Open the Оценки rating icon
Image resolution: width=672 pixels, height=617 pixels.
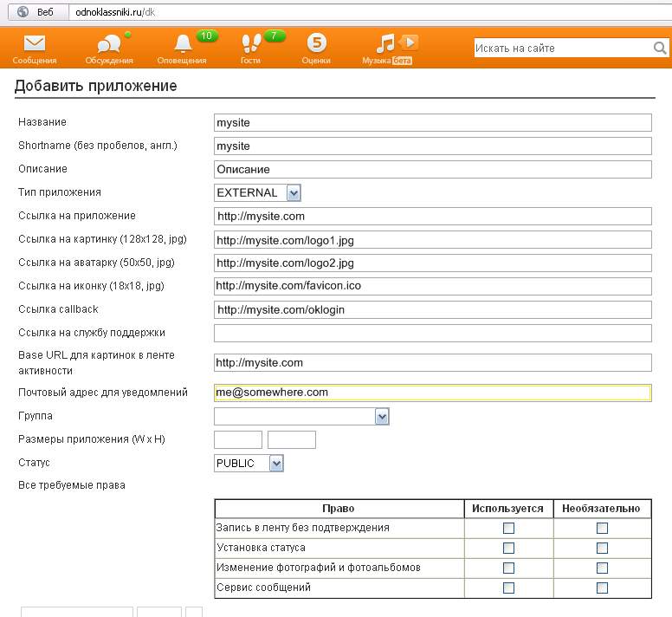(x=317, y=42)
